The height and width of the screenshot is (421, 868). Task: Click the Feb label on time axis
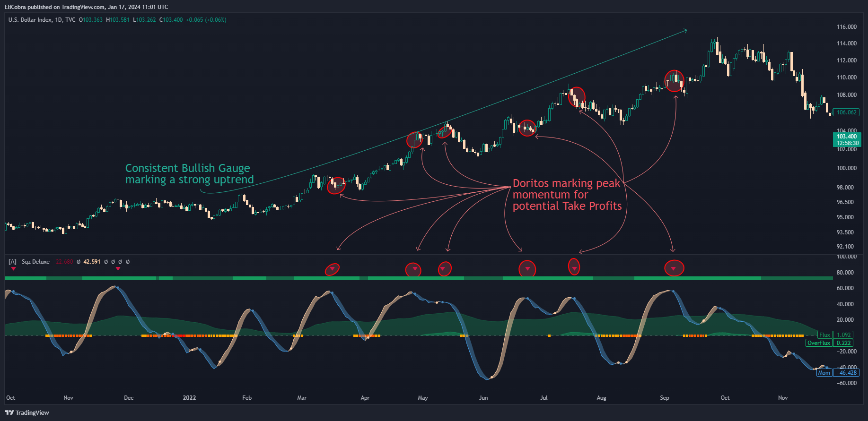[x=247, y=398]
